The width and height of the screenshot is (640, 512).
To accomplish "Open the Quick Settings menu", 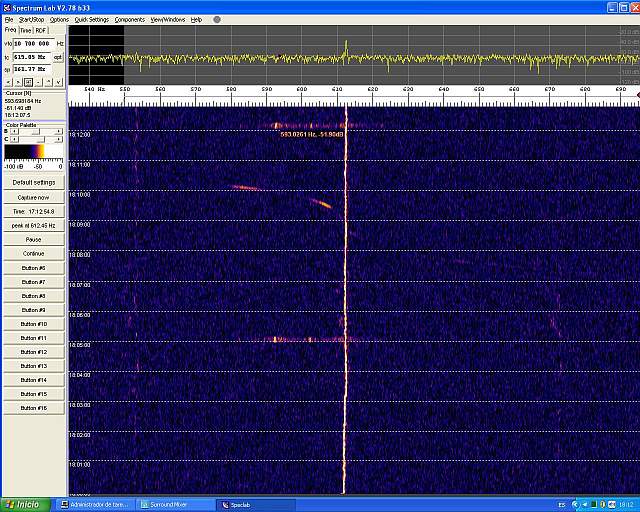I will (91, 19).
